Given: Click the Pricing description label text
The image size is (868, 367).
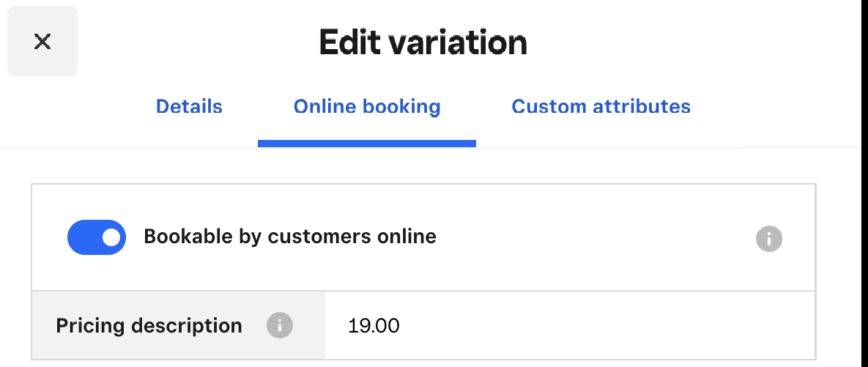Looking at the screenshot, I should pos(149,325).
